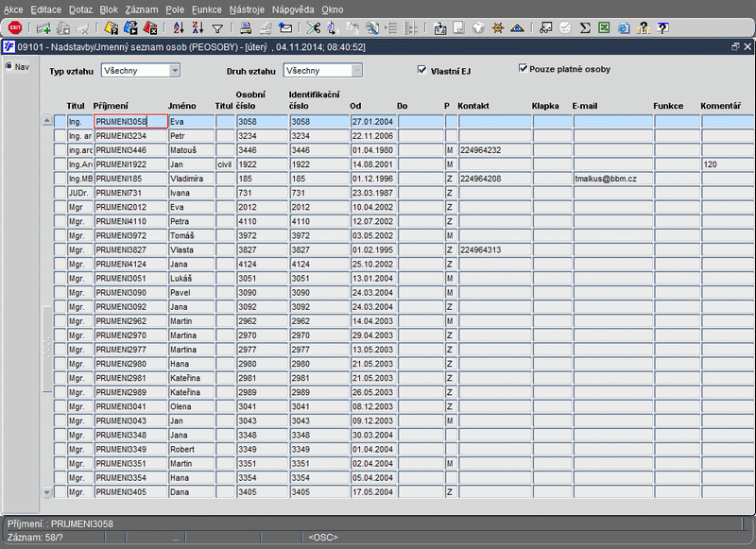Open the Záznam menu
This screenshot has width=756, height=549.
(142, 9)
